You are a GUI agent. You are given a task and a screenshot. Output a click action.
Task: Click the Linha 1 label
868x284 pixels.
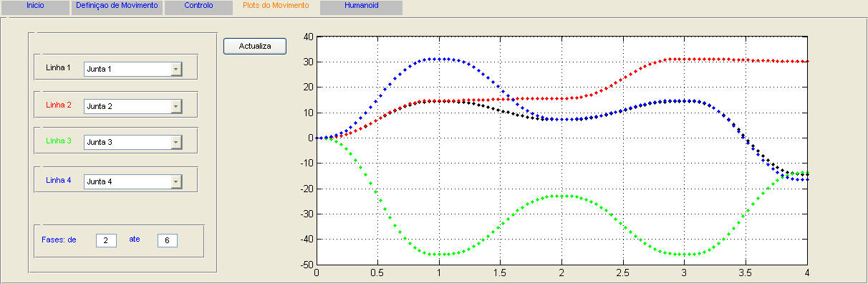pos(59,67)
